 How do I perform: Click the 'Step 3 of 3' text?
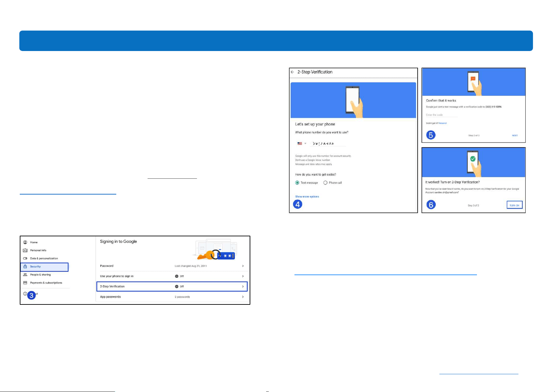[473, 205]
